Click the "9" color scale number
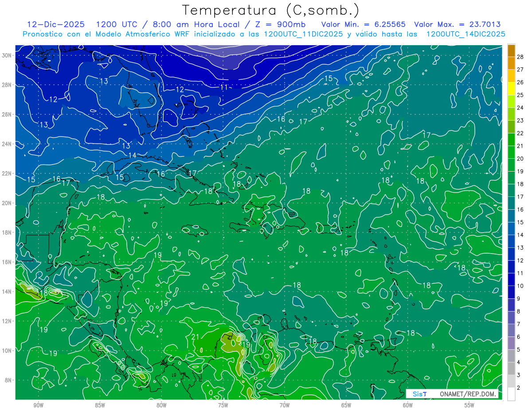Image resolution: width=532 pixels, height=411 pixels. pos(519,299)
